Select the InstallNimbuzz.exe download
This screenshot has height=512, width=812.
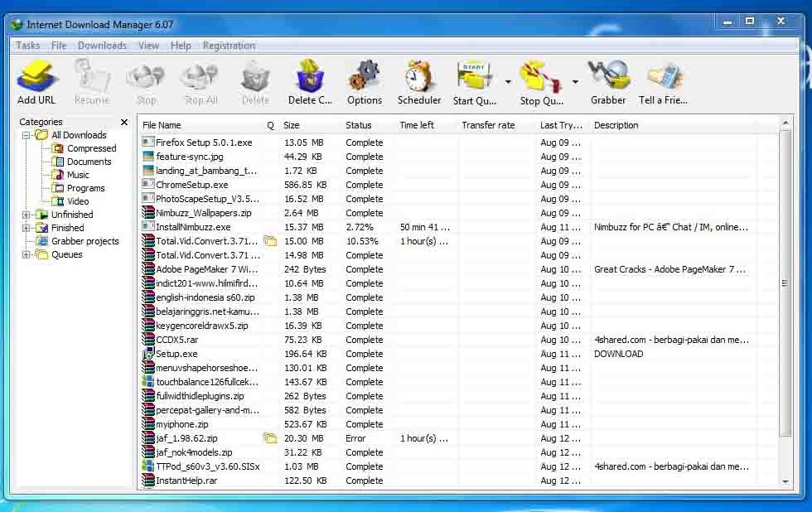pos(458,227)
